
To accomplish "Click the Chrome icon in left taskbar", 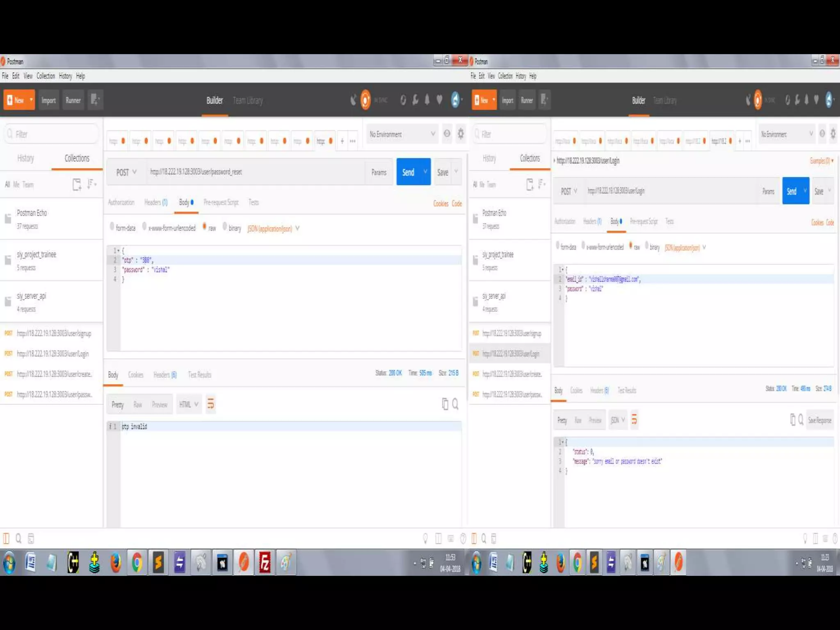I will tap(137, 562).
